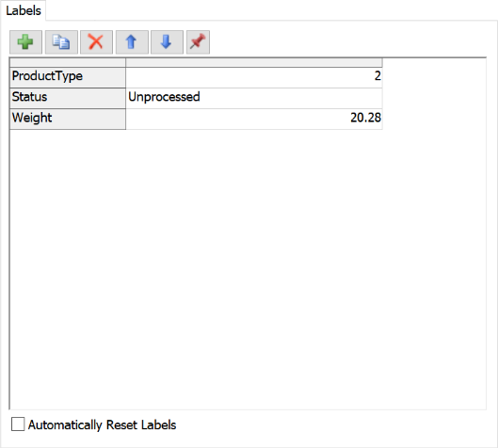Click the Automatically Reset Labels text
498x448 pixels.
point(102,424)
